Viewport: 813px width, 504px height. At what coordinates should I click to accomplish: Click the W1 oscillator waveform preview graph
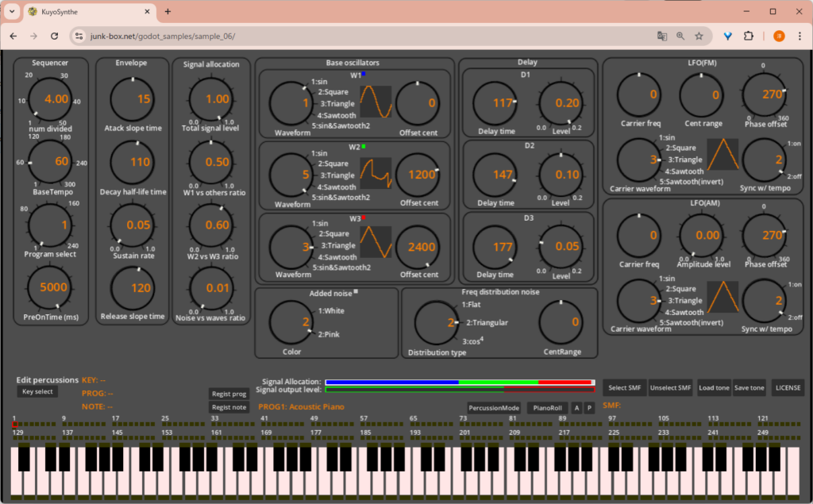pos(376,102)
